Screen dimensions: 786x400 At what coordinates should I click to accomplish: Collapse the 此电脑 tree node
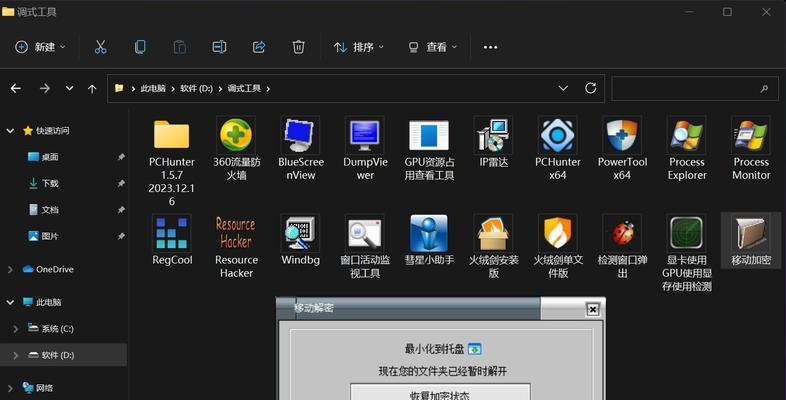coord(10,302)
